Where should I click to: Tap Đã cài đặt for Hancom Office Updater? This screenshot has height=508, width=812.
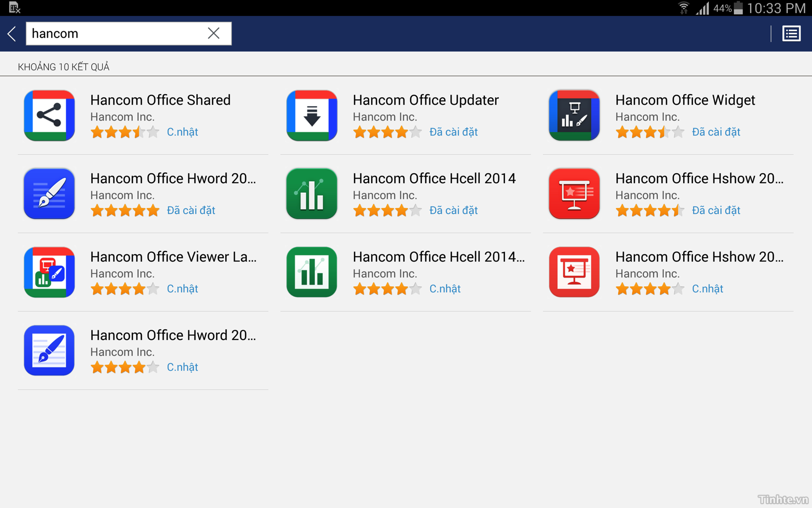(454, 132)
